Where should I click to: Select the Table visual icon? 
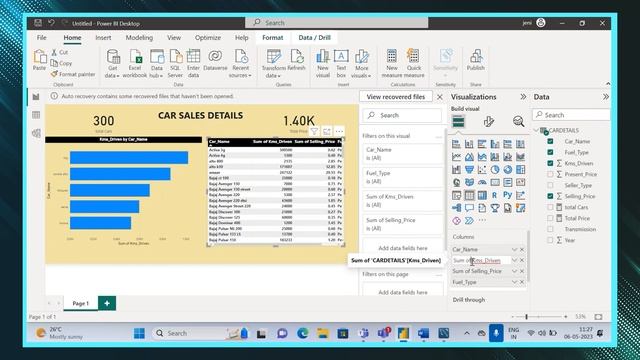[x=469, y=195]
